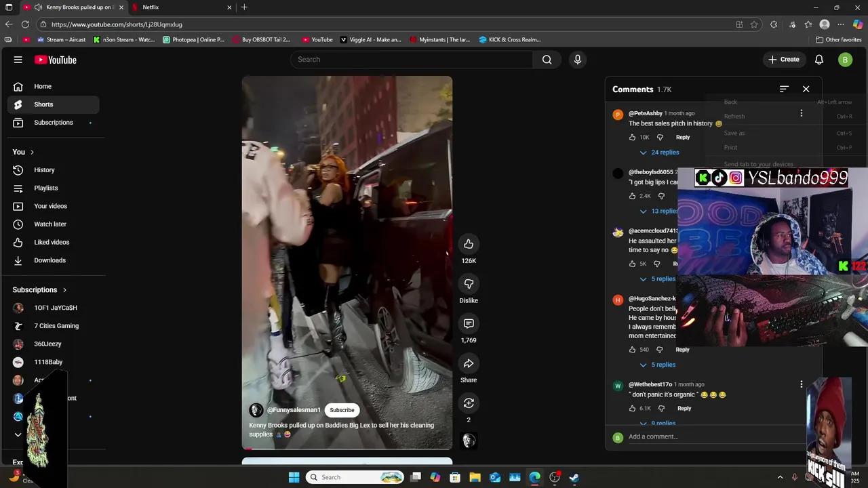Open File Explorer from the taskbar
This screenshot has height=488, width=868.
(x=475, y=477)
